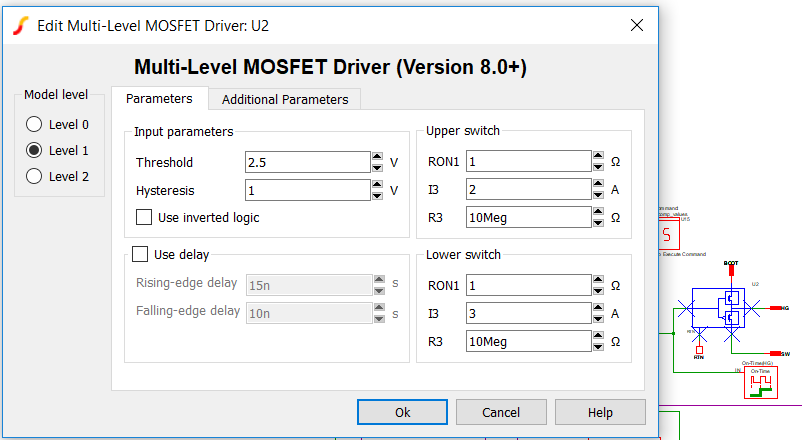Open the Parameters tab
This screenshot has width=802, height=440.
click(x=159, y=99)
